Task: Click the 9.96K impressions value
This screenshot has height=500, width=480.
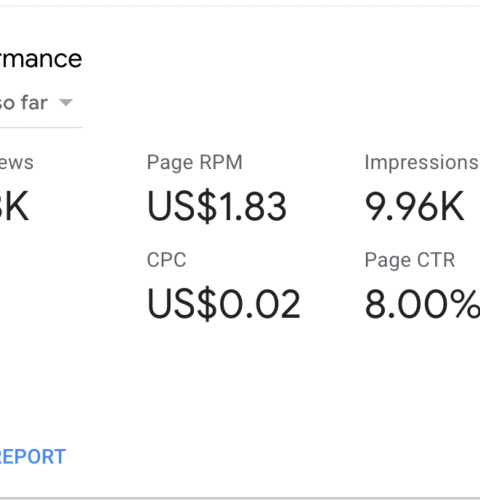Action: pos(414,206)
